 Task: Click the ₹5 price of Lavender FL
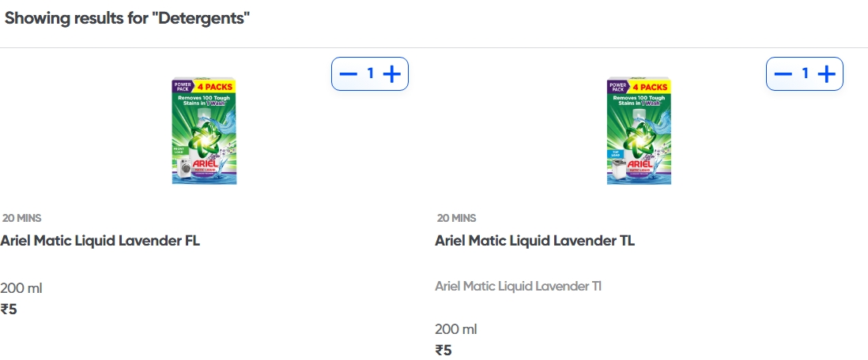(x=9, y=309)
